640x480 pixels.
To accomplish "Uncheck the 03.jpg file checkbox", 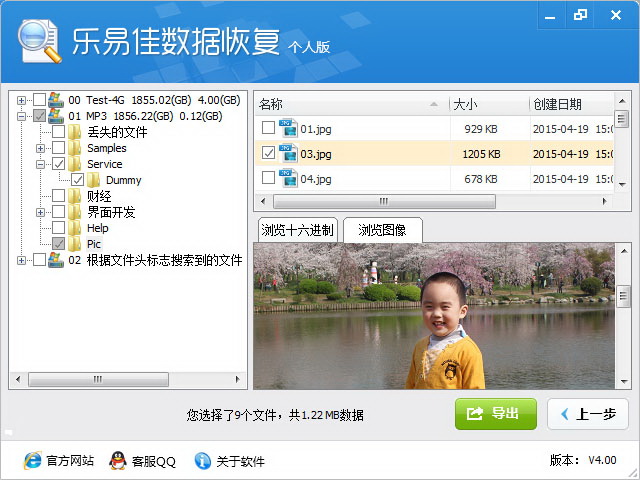I will [x=268, y=153].
